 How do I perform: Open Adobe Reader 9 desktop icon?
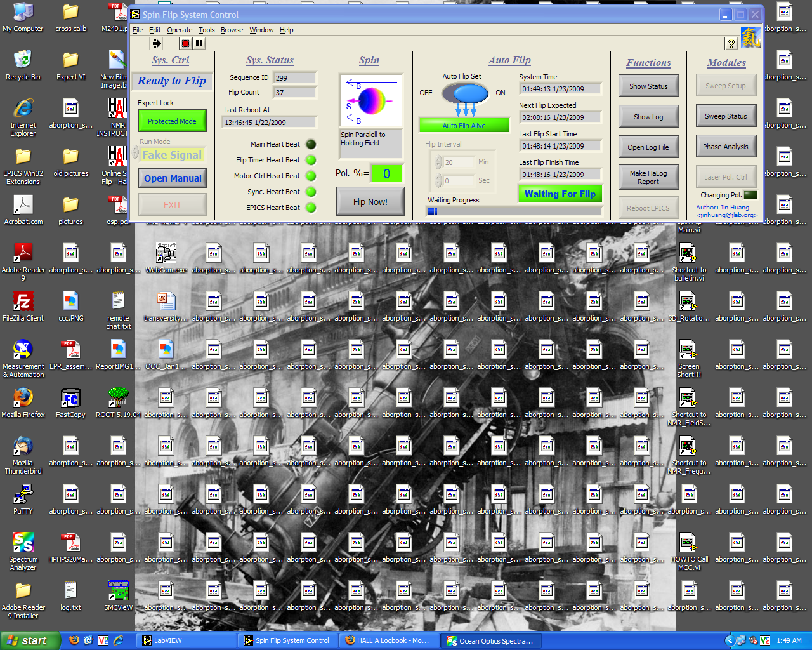point(23,262)
